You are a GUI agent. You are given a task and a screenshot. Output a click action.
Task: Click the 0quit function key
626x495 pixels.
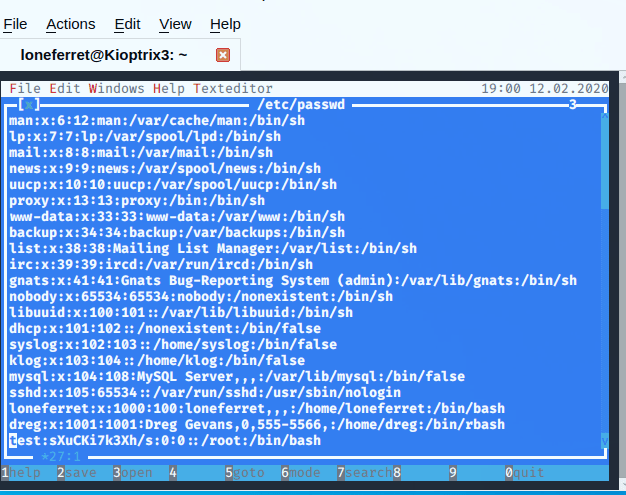tap(525, 473)
